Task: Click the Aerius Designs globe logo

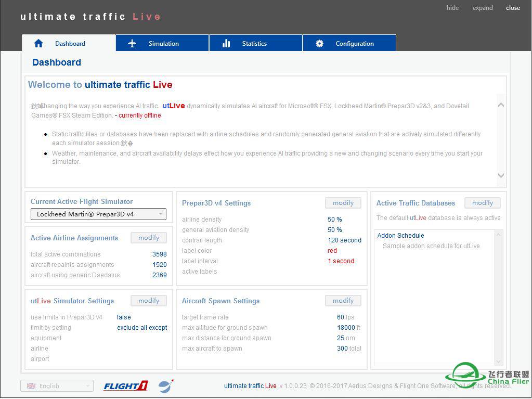Action: click(x=166, y=386)
